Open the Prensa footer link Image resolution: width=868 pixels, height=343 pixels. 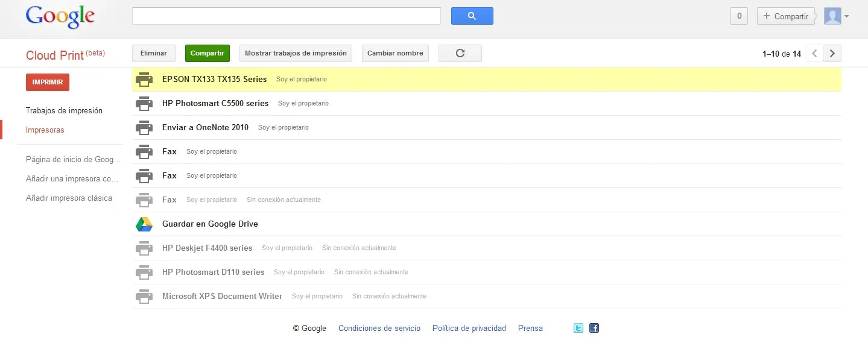530,328
